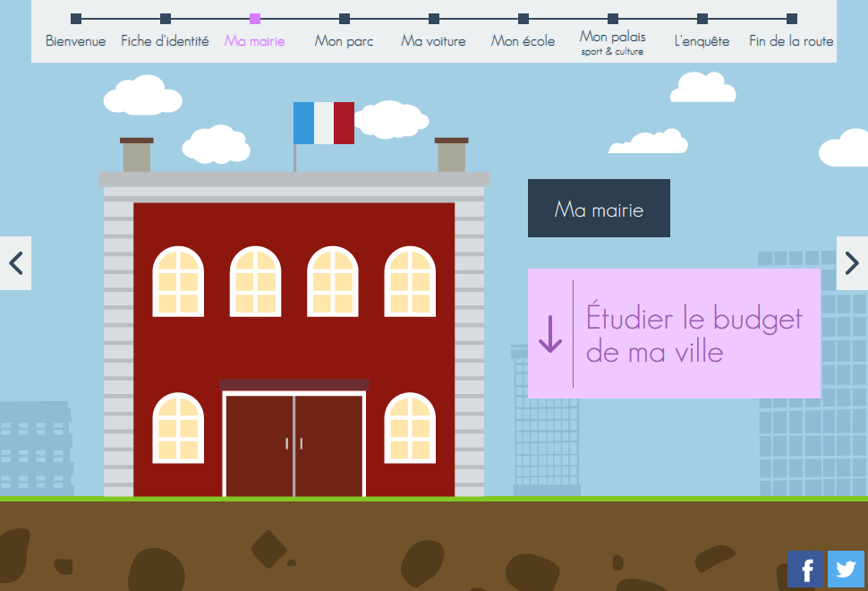Jump to the Bienvenue step
This screenshot has width=868, height=591.
[x=76, y=41]
